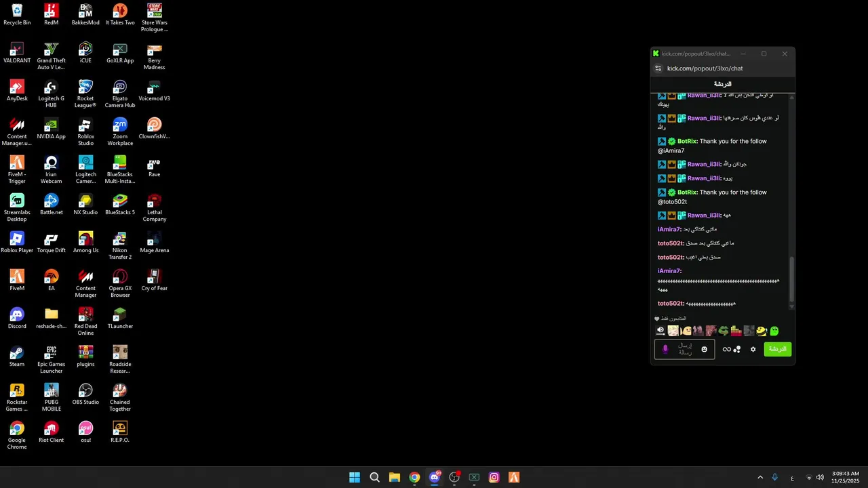Image resolution: width=868 pixels, height=488 pixels.
Task: Select the Recycle Bin icon
Action: pos(17,15)
